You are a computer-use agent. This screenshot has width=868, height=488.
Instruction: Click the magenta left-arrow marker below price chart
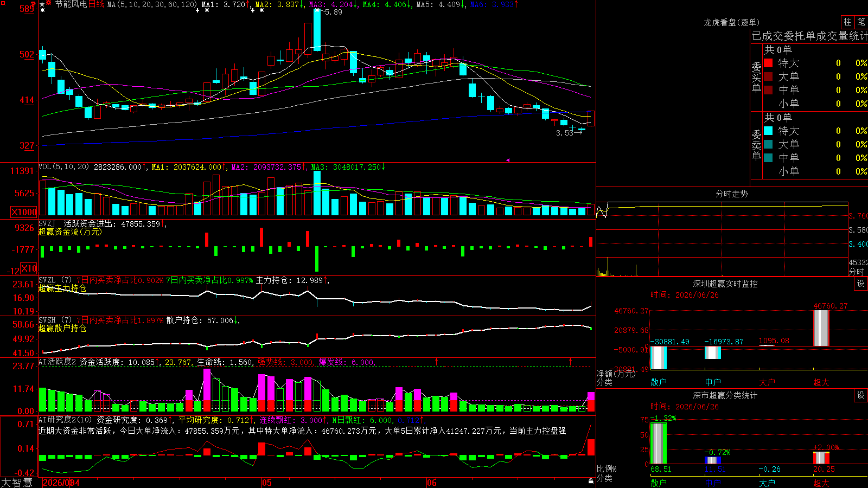(x=508, y=160)
